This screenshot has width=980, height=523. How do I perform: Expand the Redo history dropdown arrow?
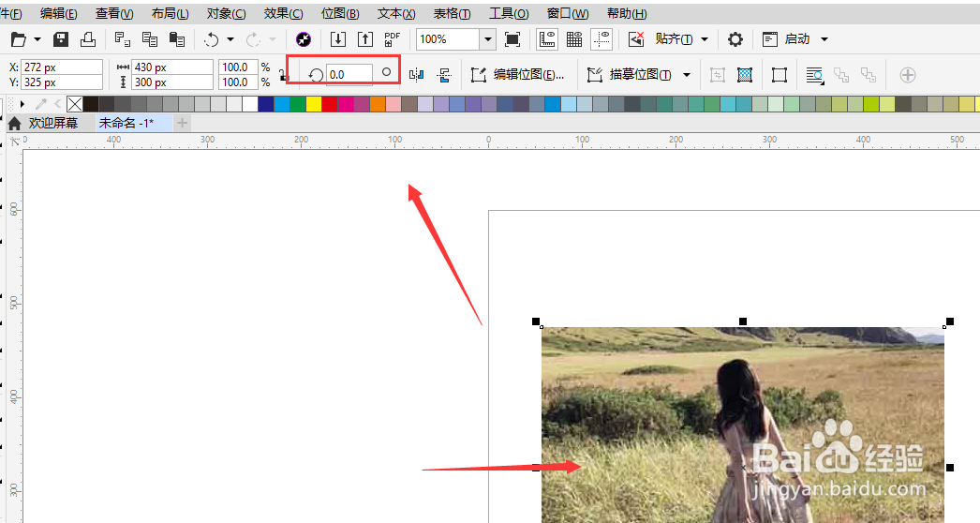pos(272,39)
